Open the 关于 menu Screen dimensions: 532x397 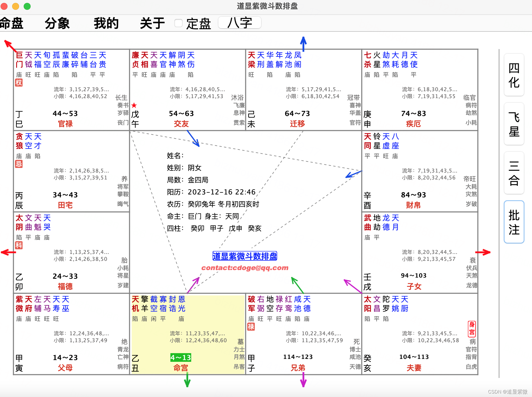pos(152,23)
